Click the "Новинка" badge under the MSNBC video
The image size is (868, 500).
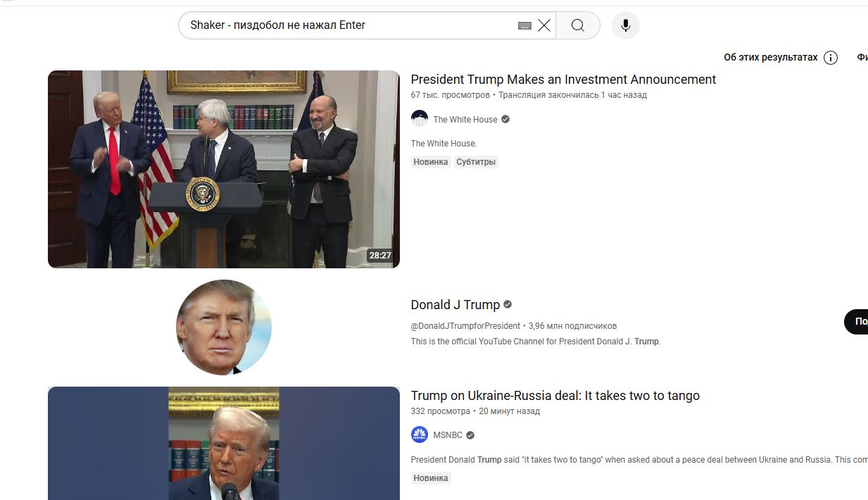click(x=431, y=478)
